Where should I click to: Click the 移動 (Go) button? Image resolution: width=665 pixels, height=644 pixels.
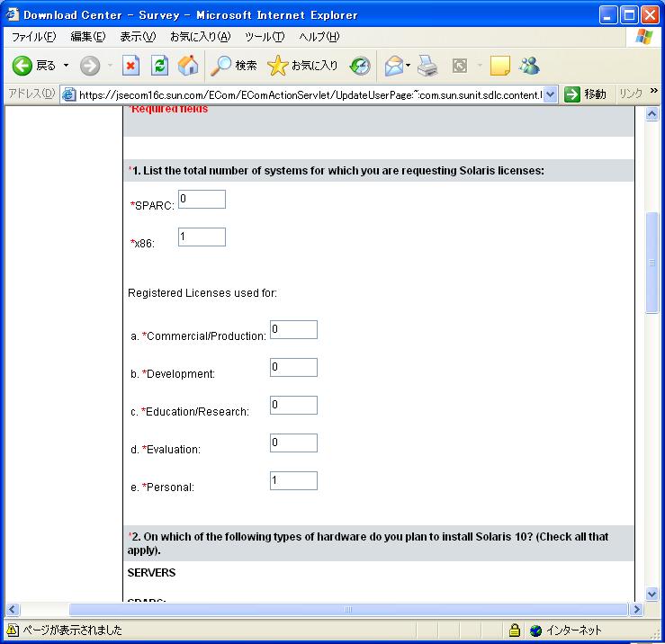[585, 94]
